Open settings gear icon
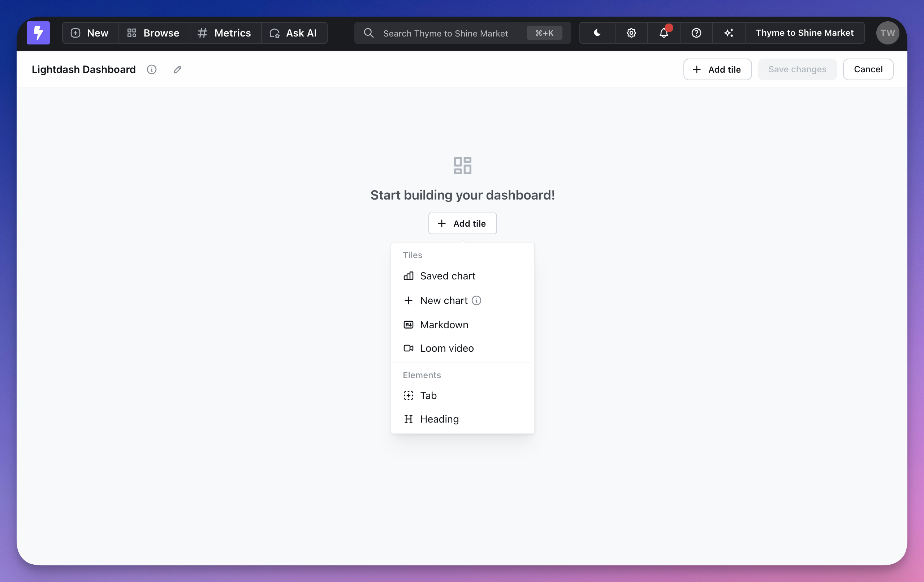 coord(631,33)
